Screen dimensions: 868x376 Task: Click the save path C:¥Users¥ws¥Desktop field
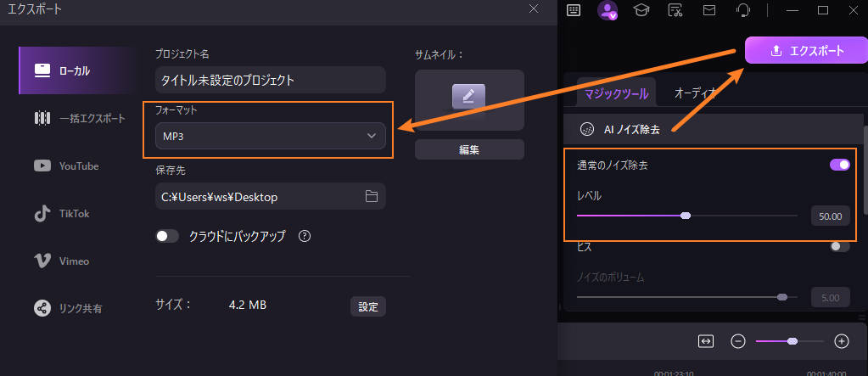270,197
